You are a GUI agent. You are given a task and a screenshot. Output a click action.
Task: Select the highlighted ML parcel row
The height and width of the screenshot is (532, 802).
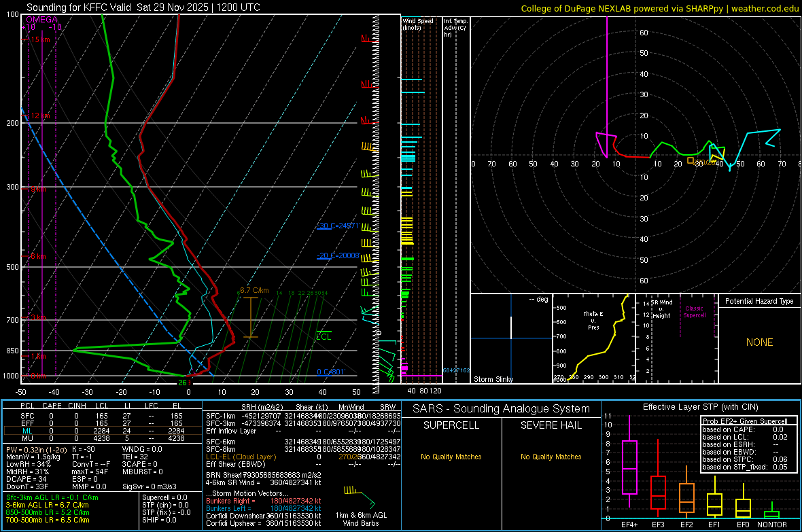pyautogui.click(x=103, y=431)
